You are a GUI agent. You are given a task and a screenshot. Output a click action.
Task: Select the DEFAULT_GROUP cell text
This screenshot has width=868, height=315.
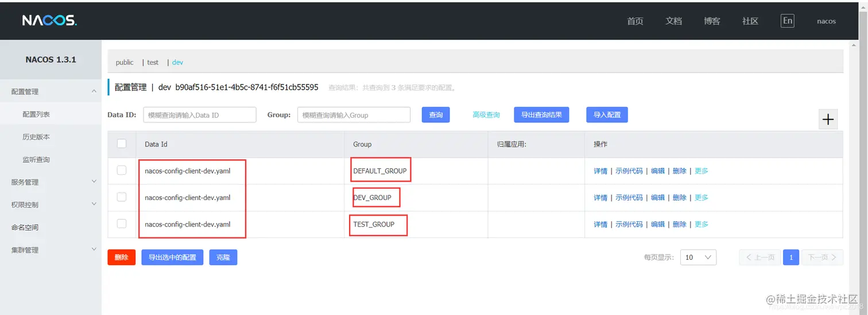380,171
